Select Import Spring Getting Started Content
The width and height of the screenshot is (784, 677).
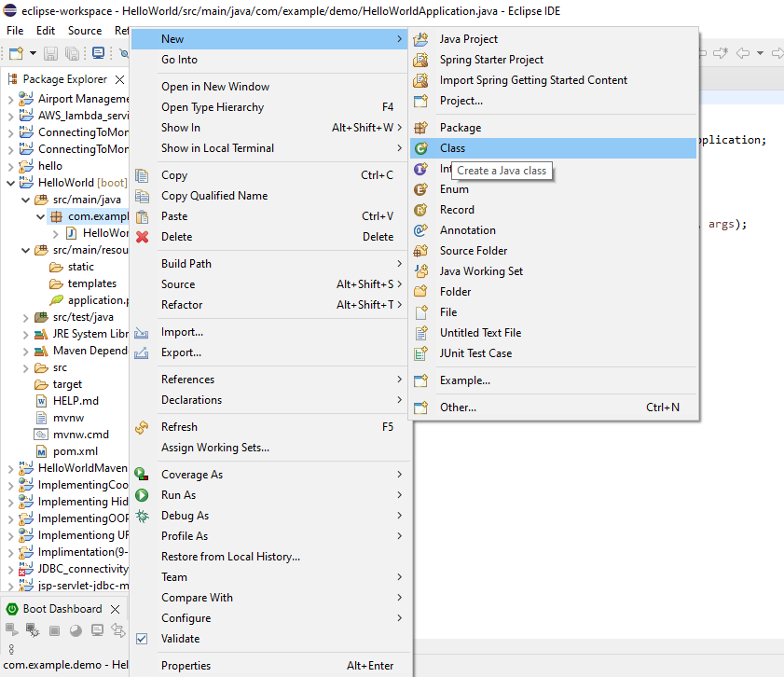click(553, 80)
